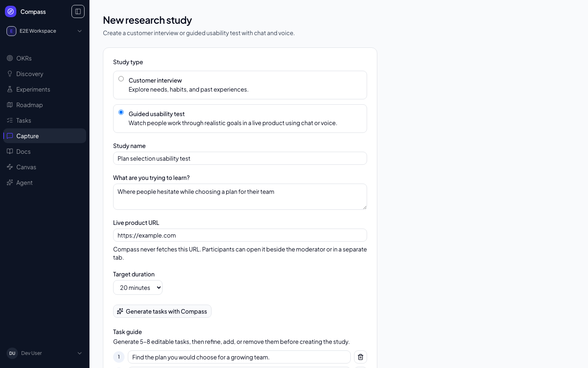Go to the Roadmap menu item
This screenshot has width=588, height=368.
(45, 105)
